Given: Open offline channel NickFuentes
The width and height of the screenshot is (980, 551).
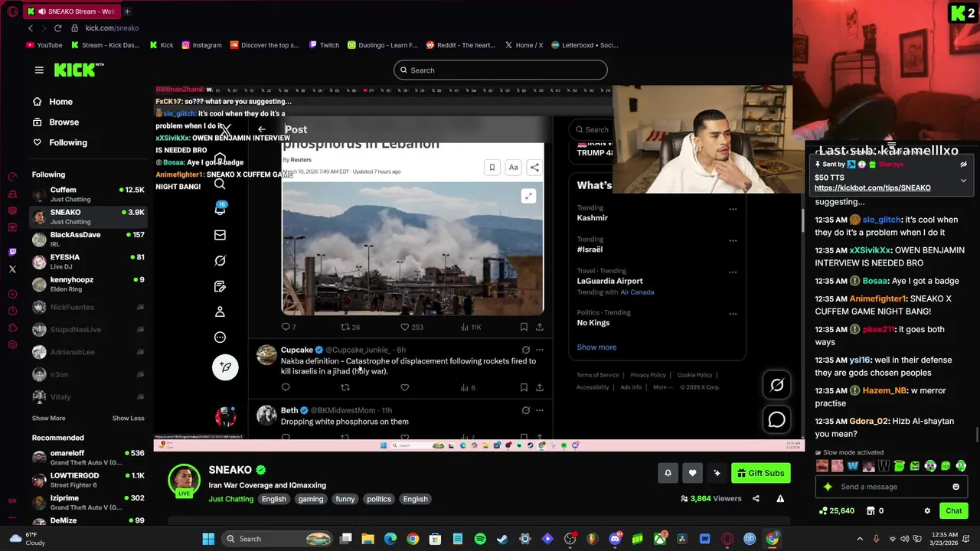Looking at the screenshot, I should [88, 307].
